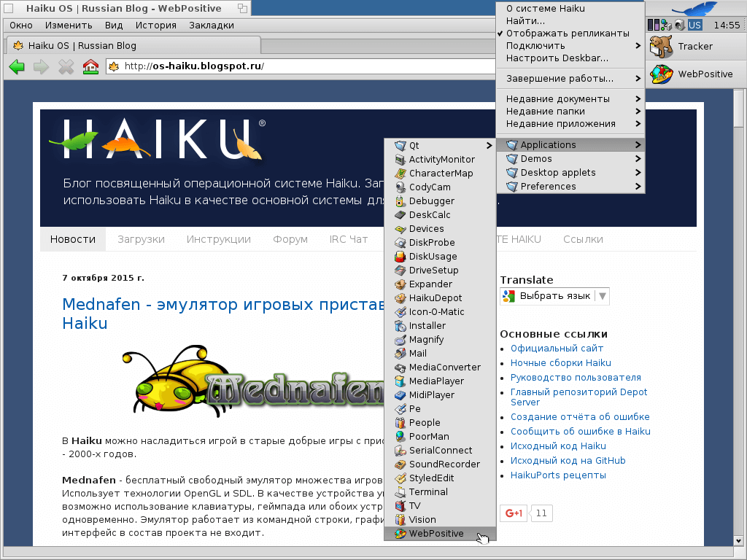
Task: Expand Недавние документы submenu
Action: [570, 99]
